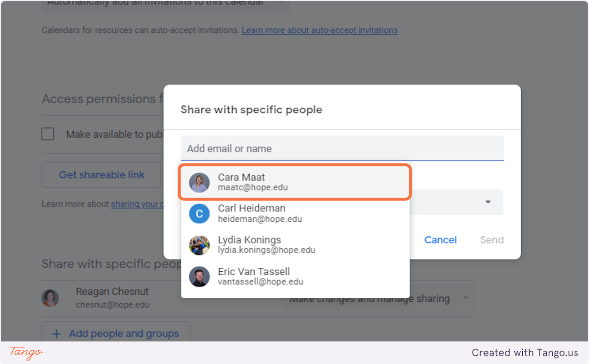Click Lydia Konings' profile photo
This screenshot has width=589, height=364.
tap(199, 245)
